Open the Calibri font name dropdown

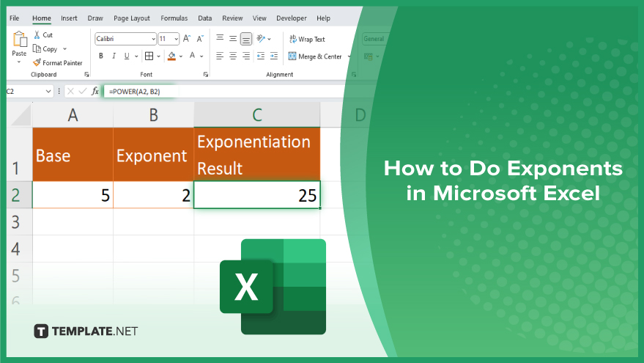[x=153, y=39]
